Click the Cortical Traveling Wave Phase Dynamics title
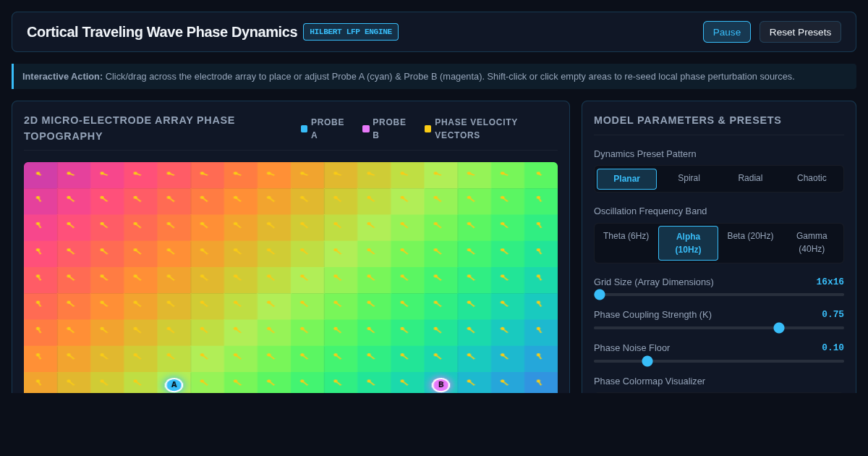Viewport: 868px width, 456px height. point(162,32)
